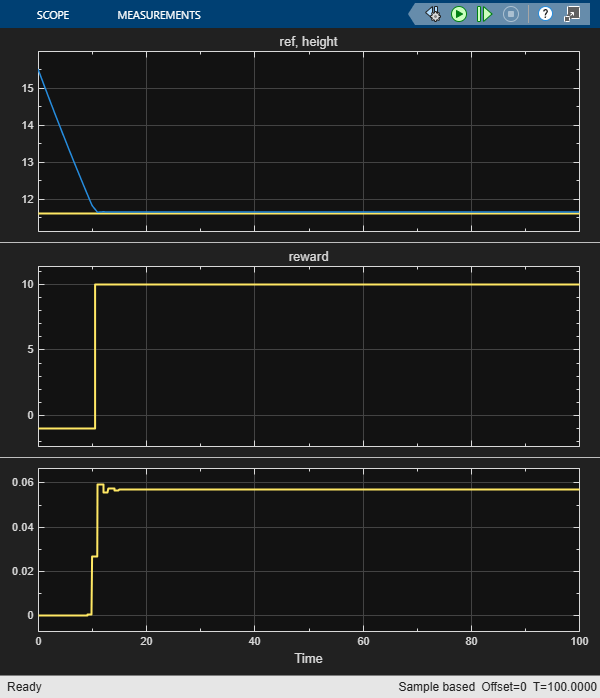
Task: Click the "Ready" status text
Action: pyautogui.click(x=24, y=688)
